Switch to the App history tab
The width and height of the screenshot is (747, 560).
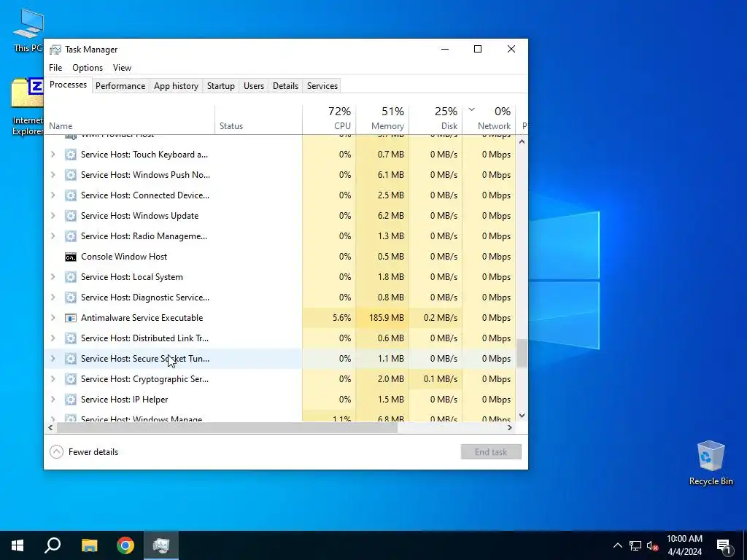(x=176, y=86)
